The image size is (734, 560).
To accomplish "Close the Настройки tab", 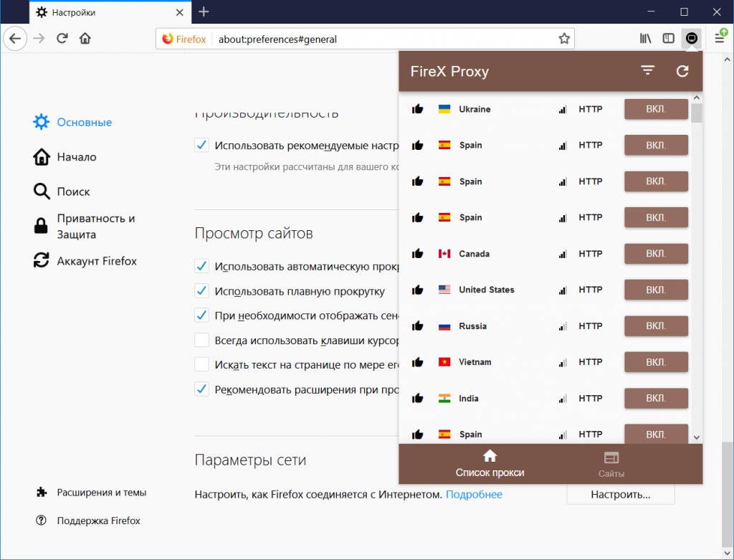I will pyautogui.click(x=180, y=12).
